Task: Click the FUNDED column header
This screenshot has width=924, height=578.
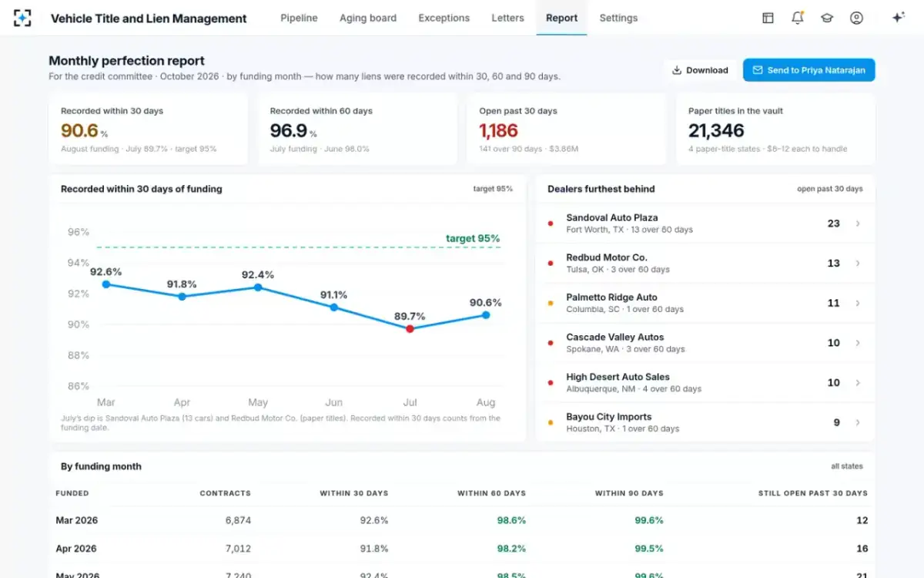Action: tap(72, 493)
